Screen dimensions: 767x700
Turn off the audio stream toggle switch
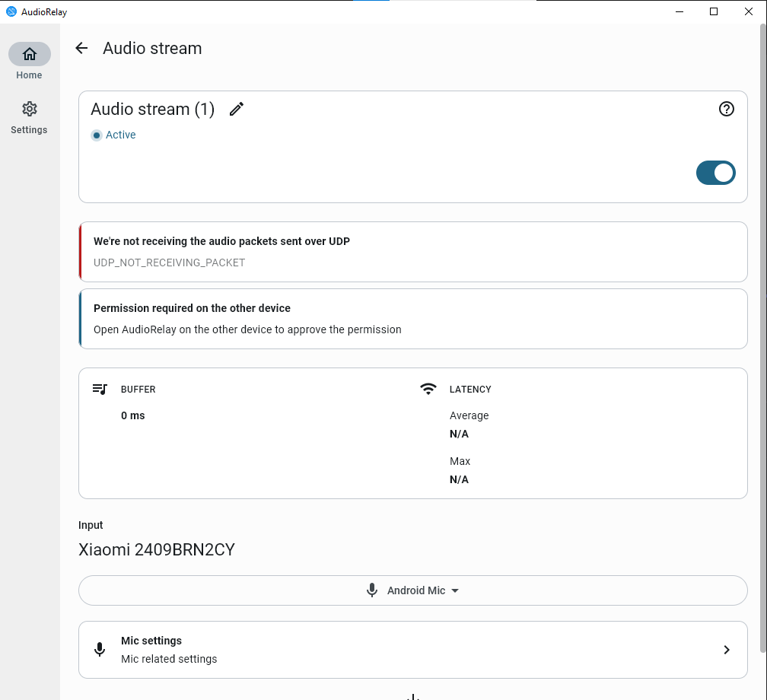(x=715, y=173)
